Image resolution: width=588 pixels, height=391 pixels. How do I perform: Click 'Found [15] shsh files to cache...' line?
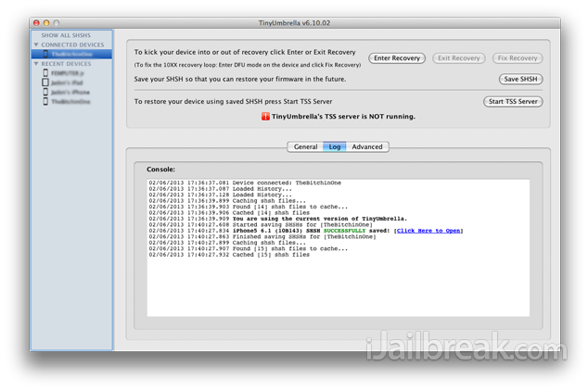pos(249,248)
